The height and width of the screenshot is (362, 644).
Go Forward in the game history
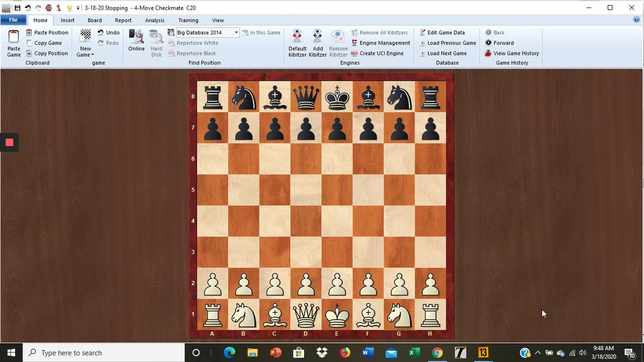499,43
